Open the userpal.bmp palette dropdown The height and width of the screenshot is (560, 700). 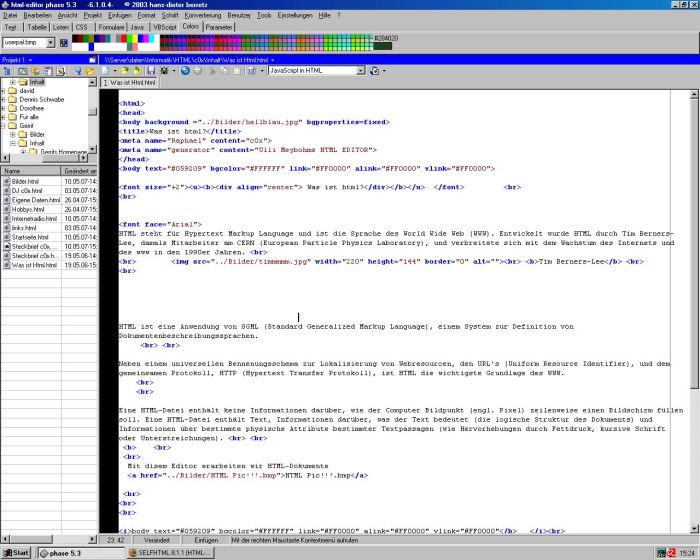click(x=51, y=43)
